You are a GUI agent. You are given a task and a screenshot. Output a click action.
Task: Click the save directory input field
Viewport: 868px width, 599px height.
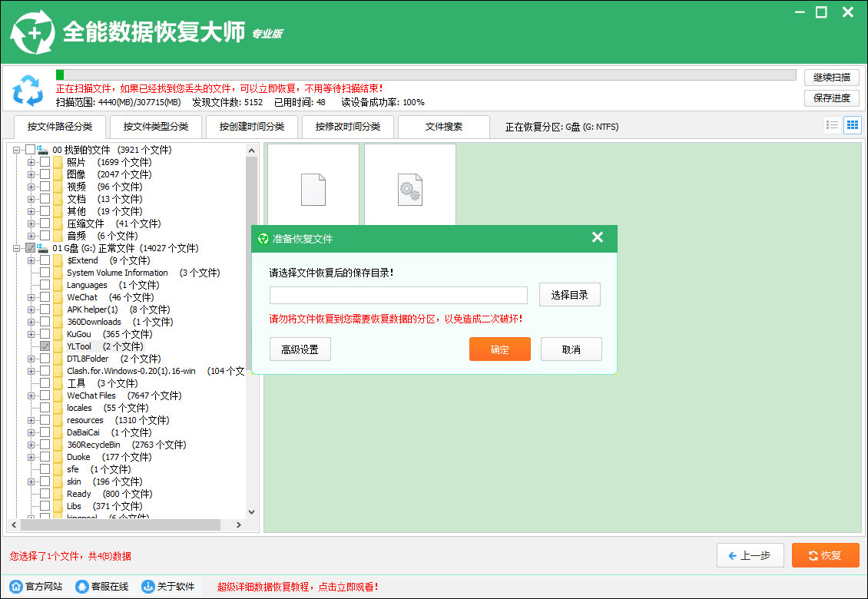click(398, 295)
